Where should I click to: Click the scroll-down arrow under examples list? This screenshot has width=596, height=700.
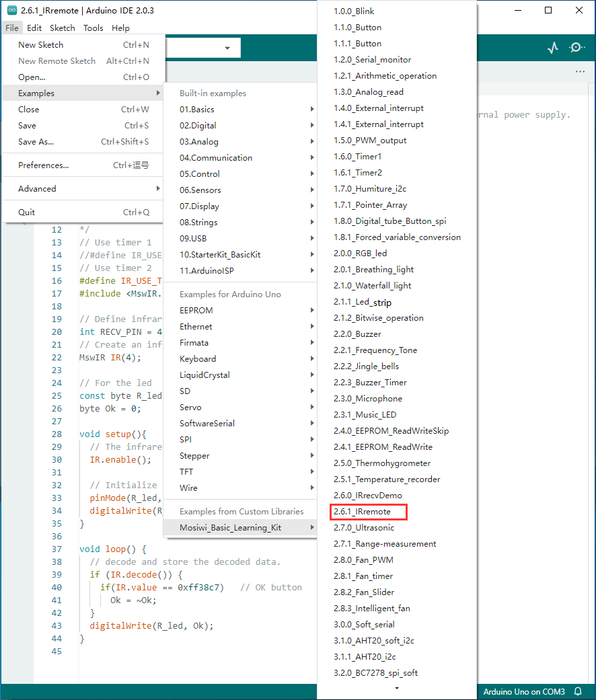(397, 688)
